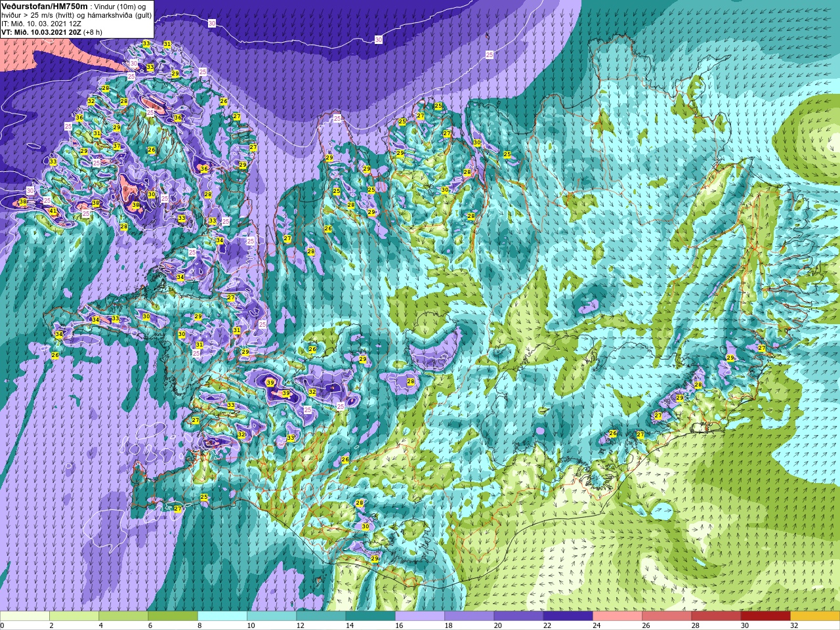This screenshot has height=630, width=840.
Task: Click the 10–12 light teal legend swatch
Action: 272,616
